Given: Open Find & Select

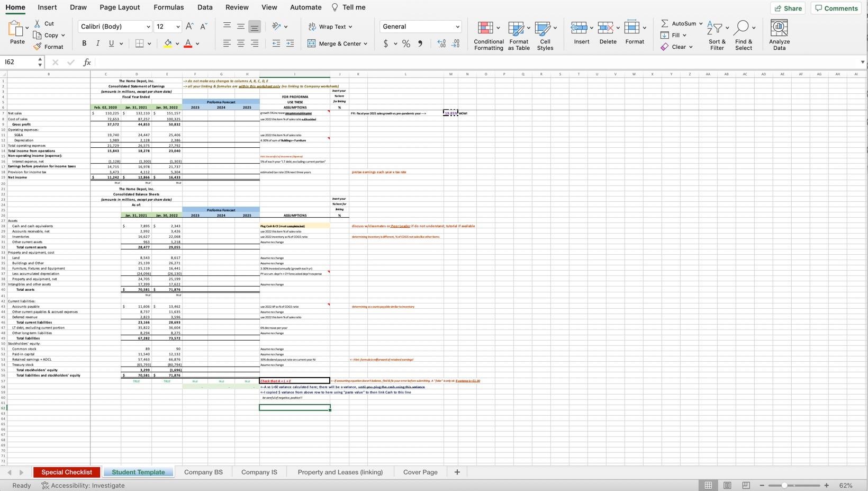Looking at the screenshot, I should [x=744, y=35].
